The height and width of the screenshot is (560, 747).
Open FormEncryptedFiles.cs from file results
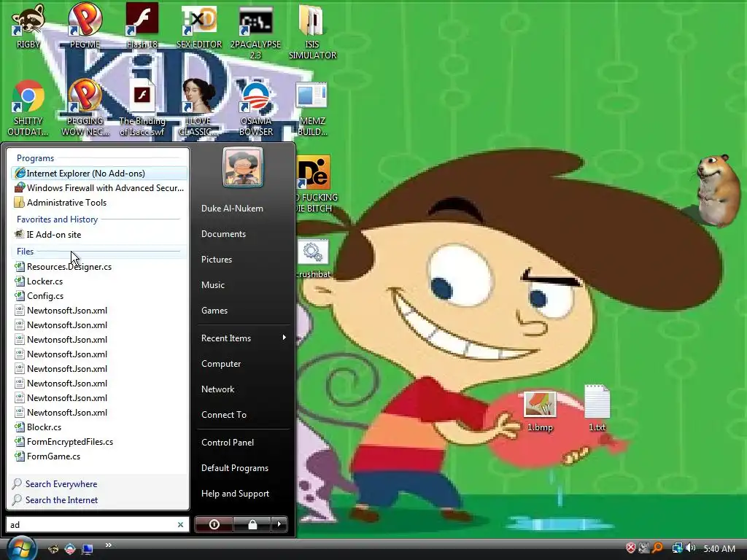pyautogui.click(x=98, y=442)
